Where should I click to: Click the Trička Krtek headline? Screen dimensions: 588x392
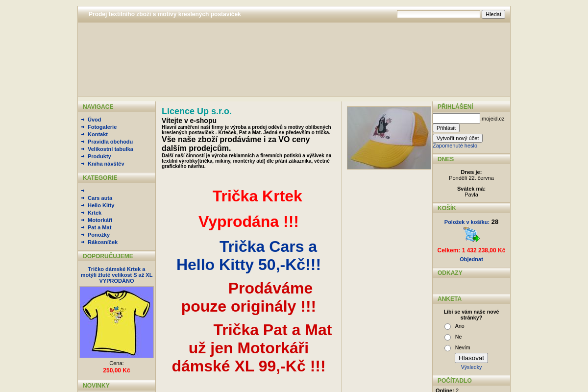pyautogui.click(x=257, y=196)
